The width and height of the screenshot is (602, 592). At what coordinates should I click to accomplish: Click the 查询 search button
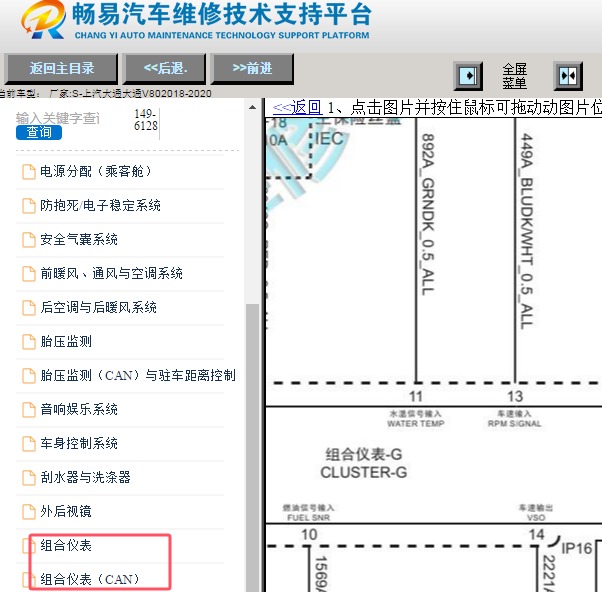click(x=39, y=133)
